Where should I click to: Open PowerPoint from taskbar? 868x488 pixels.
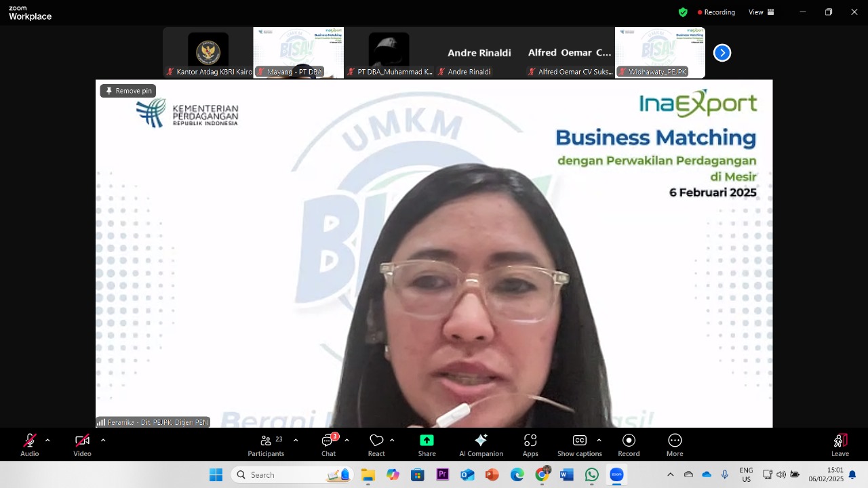point(492,474)
